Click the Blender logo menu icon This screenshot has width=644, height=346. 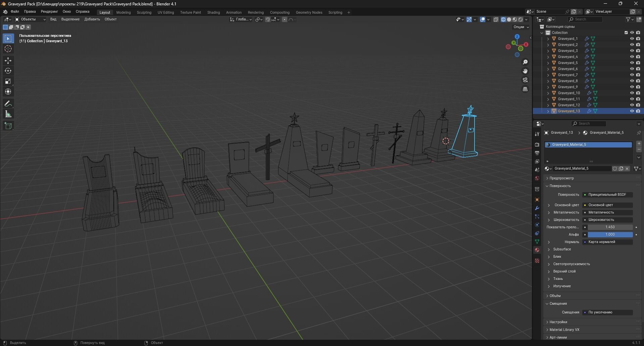click(5, 12)
